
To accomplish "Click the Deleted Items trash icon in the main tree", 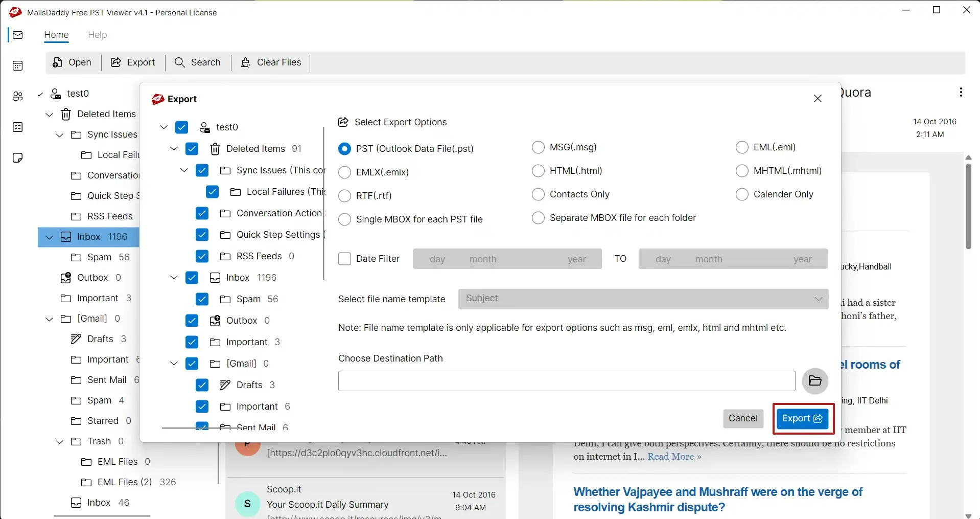I will pyautogui.click(x=66, y=114).
